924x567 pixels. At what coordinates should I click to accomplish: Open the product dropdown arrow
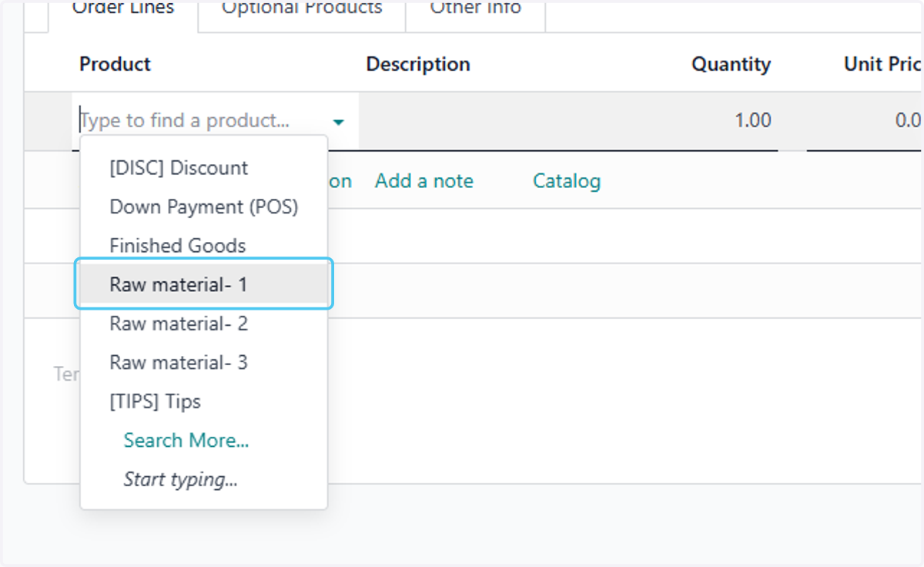tap(339, 122)
